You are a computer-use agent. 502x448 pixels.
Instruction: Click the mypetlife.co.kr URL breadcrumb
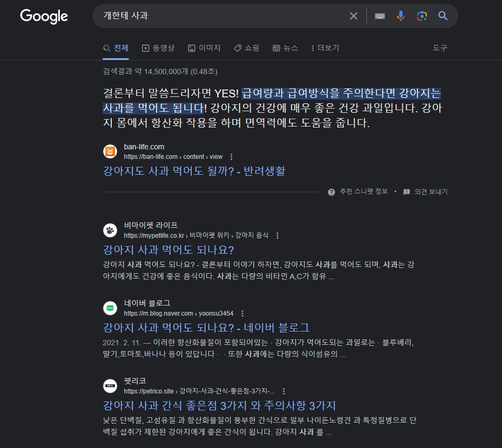point(196,235)
